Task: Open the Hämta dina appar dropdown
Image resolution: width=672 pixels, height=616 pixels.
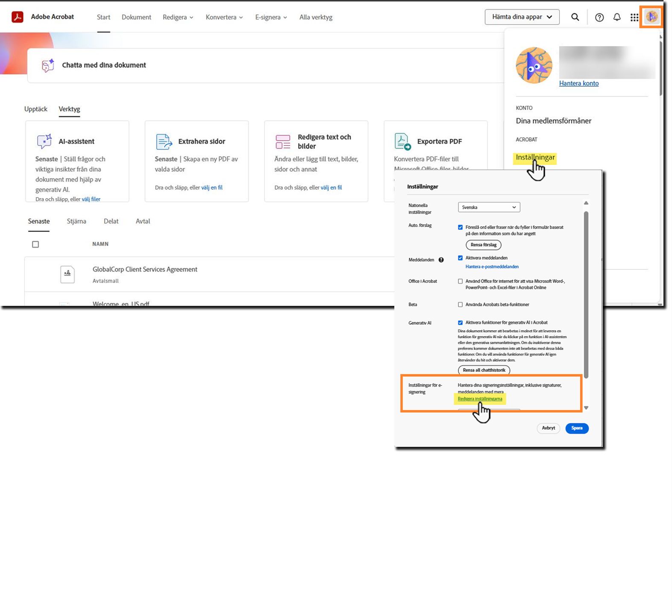Action: coord(522,17)
